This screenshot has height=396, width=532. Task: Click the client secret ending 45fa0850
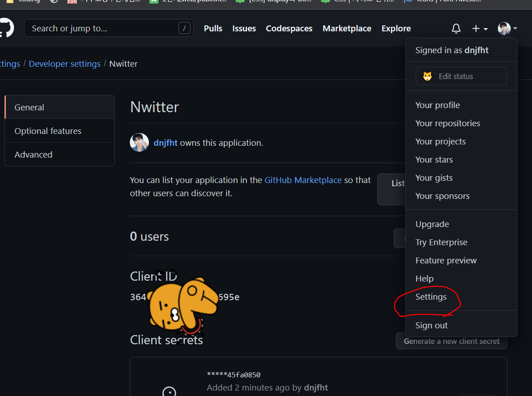[234, 375]
